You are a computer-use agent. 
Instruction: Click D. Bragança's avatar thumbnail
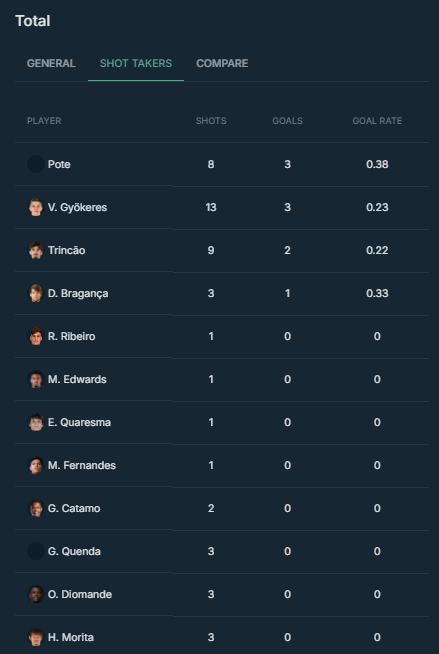(x=36, y=293)
